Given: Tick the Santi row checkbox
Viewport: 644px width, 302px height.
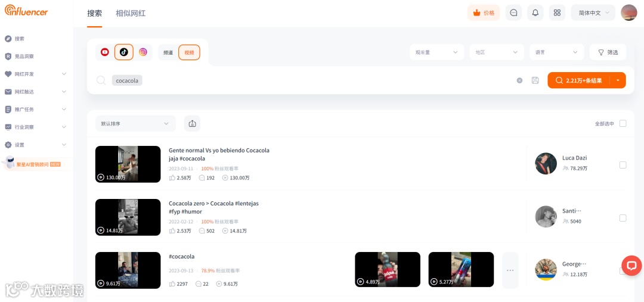Looking at the screenshot, I should coord(623,218).
